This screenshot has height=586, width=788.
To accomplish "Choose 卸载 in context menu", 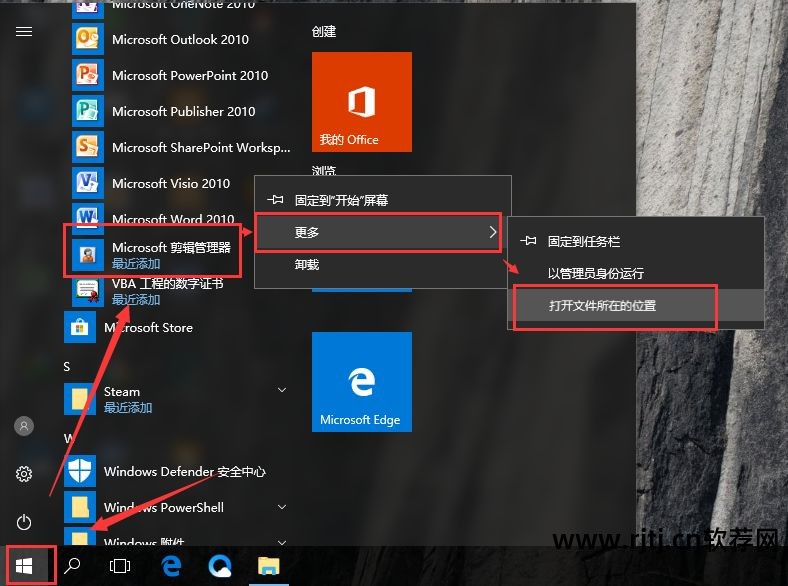I will (x=383, y=264).
